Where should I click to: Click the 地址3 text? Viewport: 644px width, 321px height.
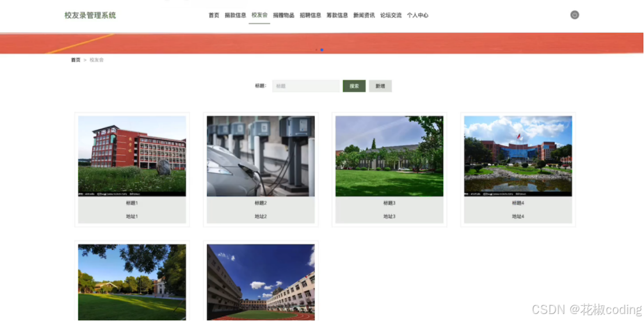[x=389, y=216]
